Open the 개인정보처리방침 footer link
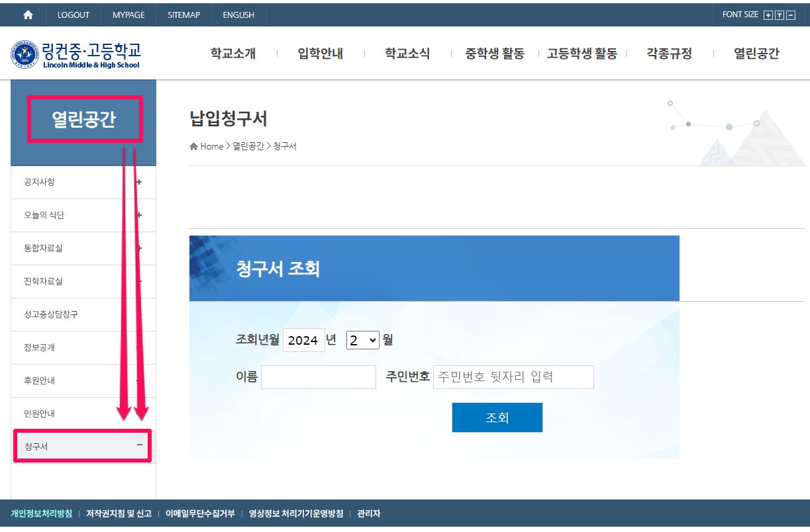Viewport: 810px width, 532px height. (x=41, y=513)
